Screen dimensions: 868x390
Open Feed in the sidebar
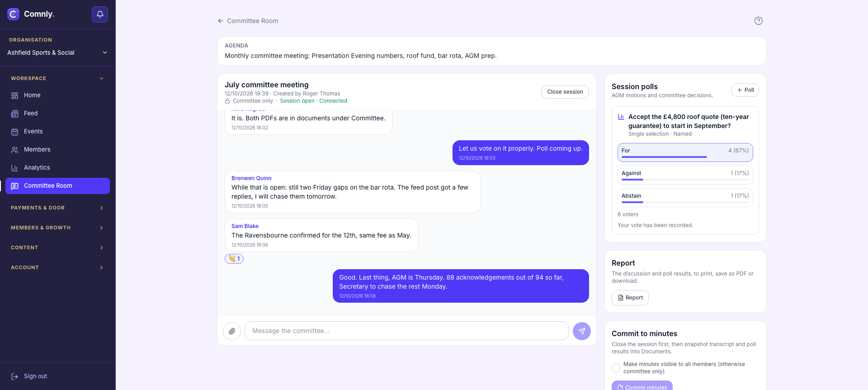(x=58, y=114)
